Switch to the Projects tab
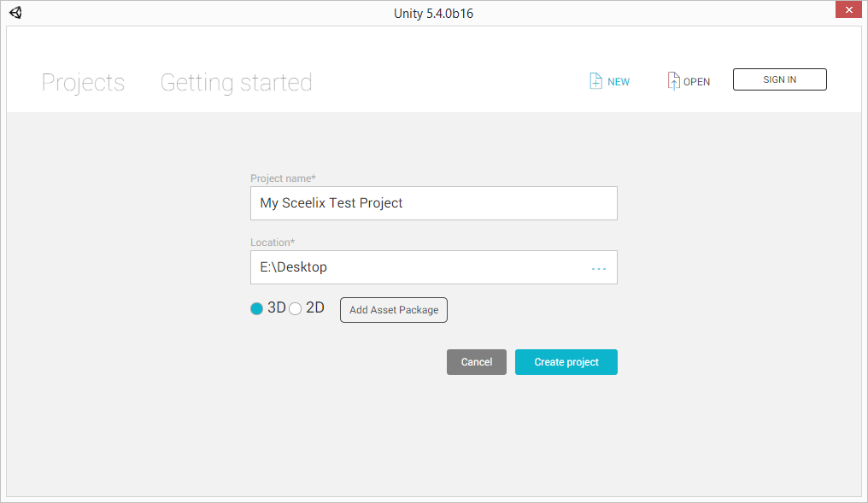The height and width of the screenshot is (503, 868). 83,83
